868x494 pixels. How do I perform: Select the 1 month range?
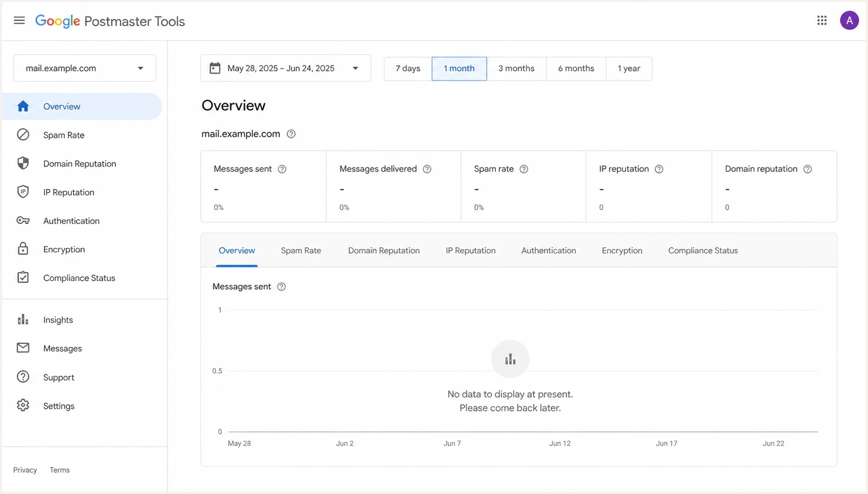point(459,68)
